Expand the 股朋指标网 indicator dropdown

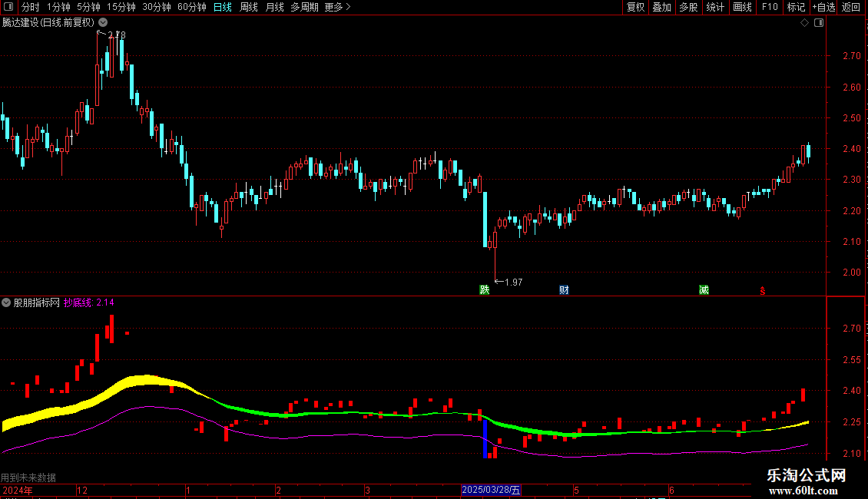(6, 302)
